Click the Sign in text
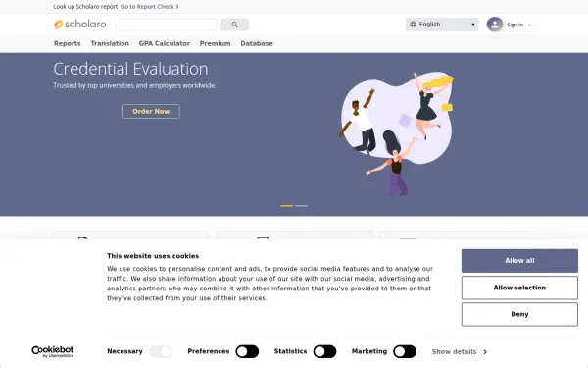 (514, 25)
